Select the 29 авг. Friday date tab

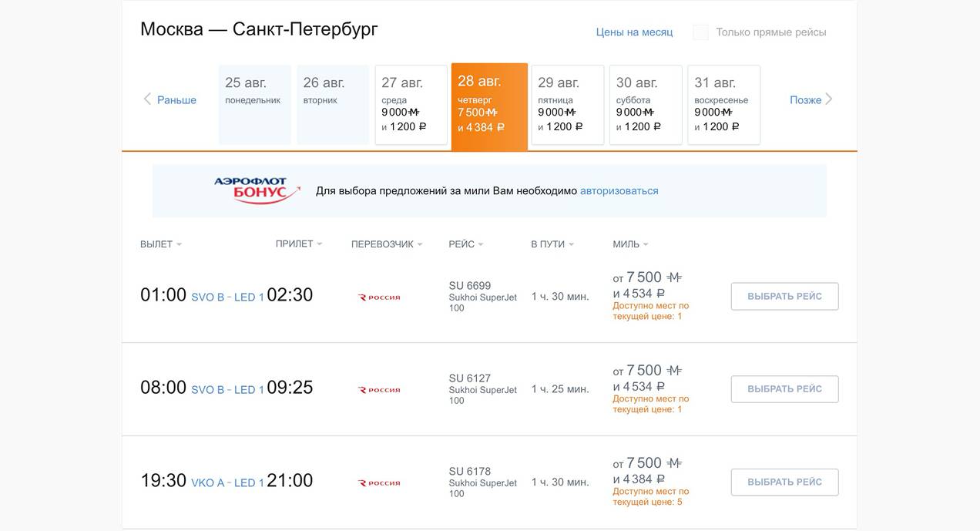(567, 105)
